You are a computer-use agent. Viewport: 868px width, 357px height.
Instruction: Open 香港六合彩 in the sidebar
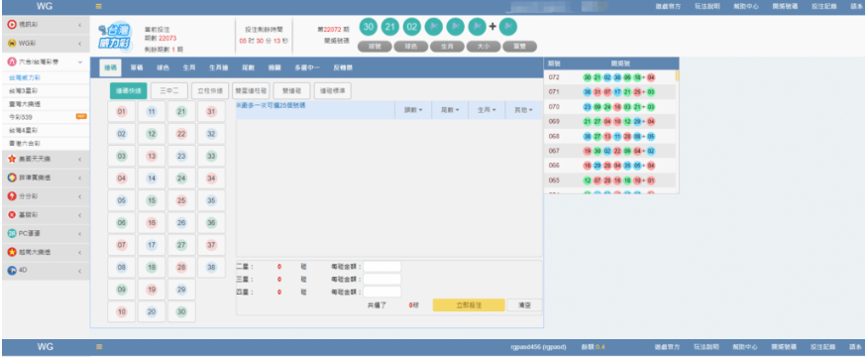(25, 144)
